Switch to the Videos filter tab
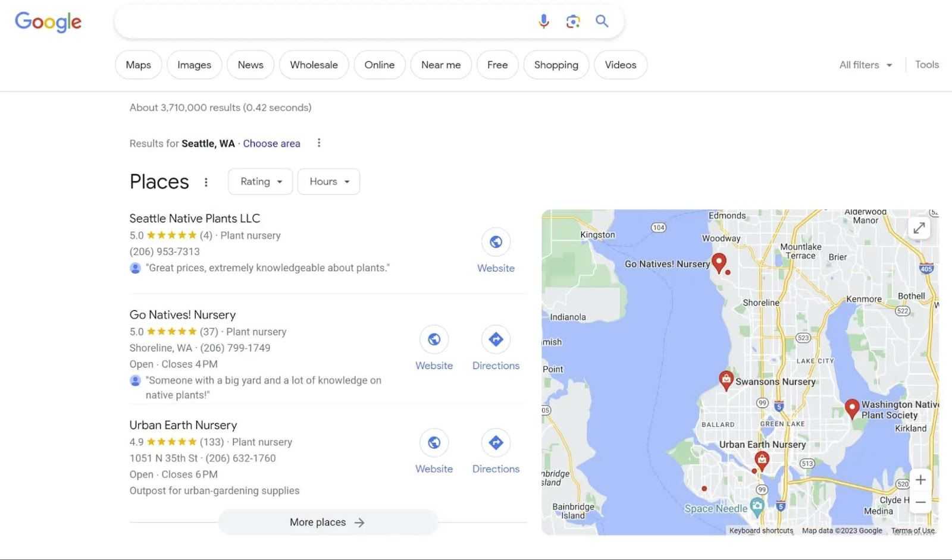Screen dimensions: 952x560 pyautogui.click(x=621, y=65)
